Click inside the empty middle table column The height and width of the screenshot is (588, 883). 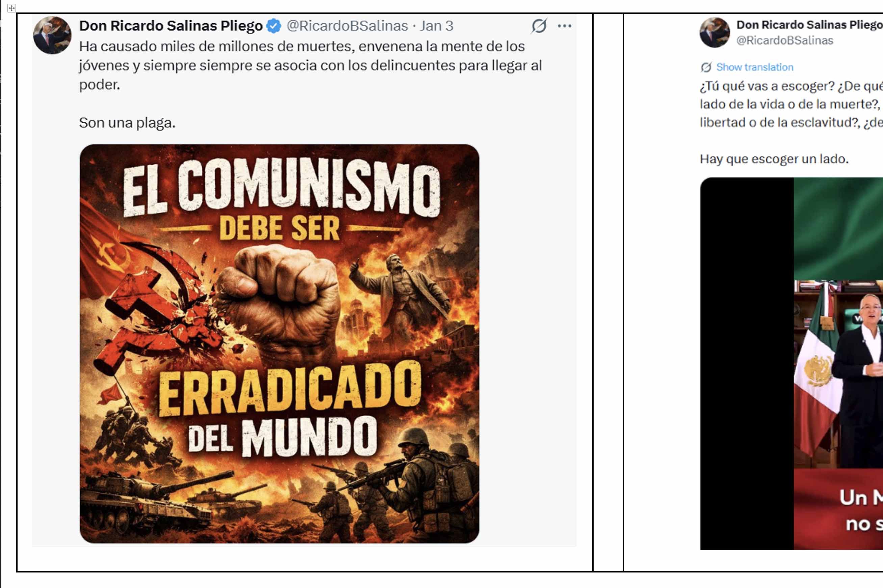click(x=608, y=292)
